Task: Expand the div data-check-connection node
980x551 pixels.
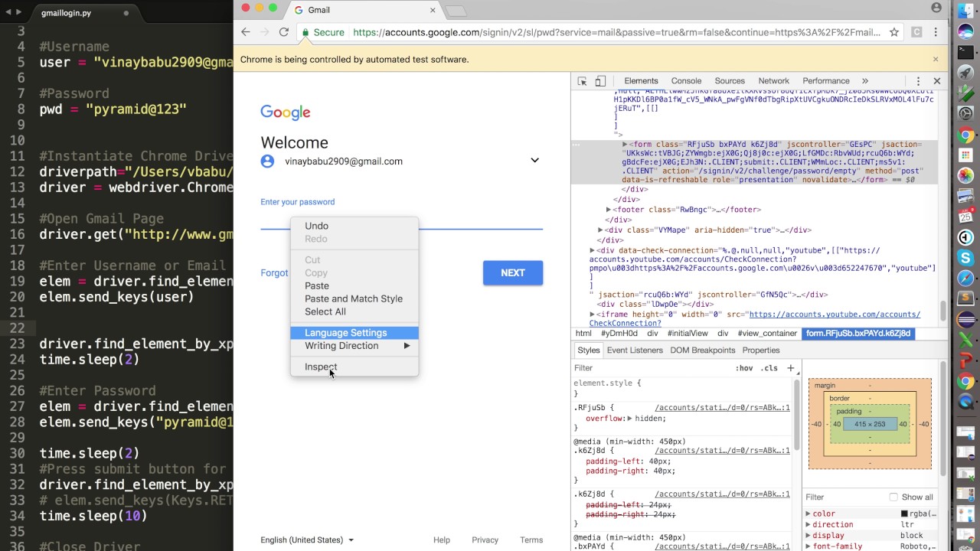Action: pyautogui.click(x=592, y=250)
